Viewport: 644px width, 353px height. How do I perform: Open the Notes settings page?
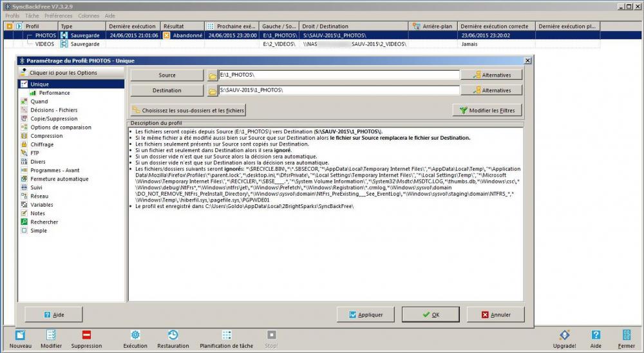(37, 213)
